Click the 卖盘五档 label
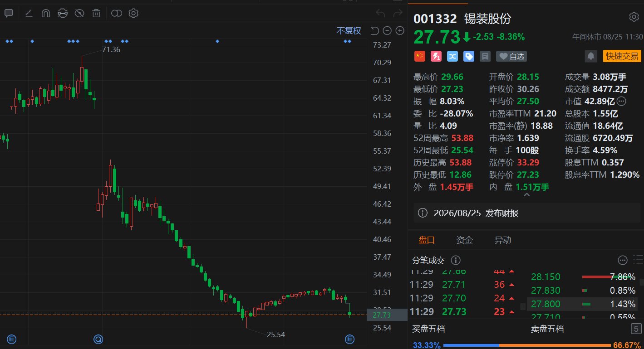This screenshot has height=349, width=644. click(x=548, y=329)
